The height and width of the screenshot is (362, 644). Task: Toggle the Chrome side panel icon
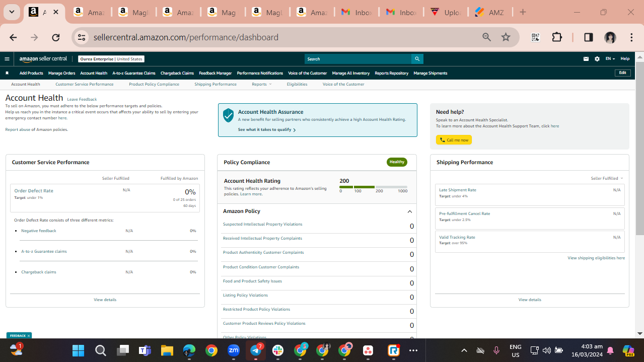(x=588, y=37)
